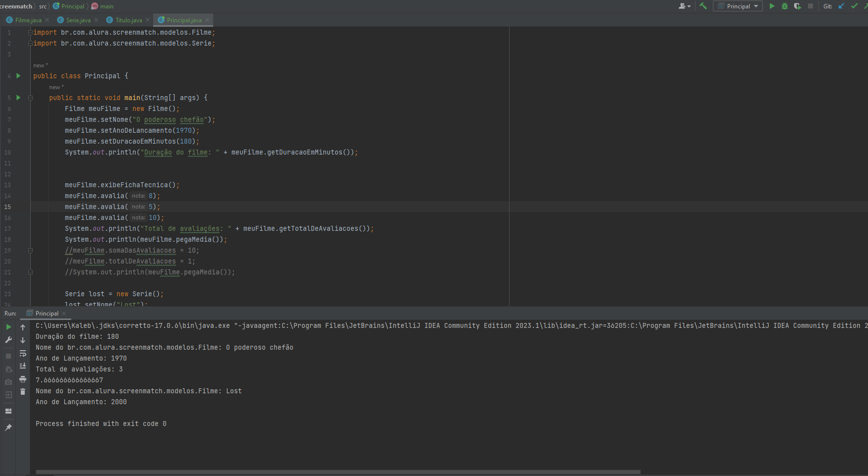Click the down arrow in Run console
The width and height of the screenshot is (868, 476).
tap(23, 340)
